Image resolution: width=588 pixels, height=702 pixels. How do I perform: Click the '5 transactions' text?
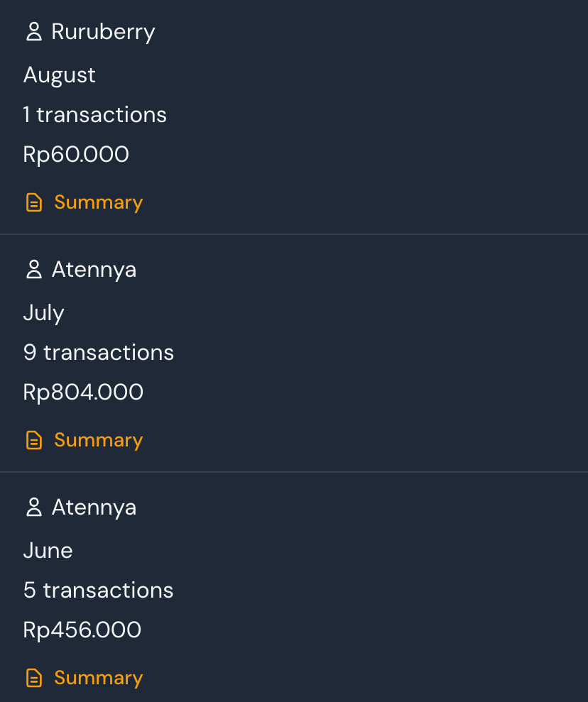pos(99,591)
